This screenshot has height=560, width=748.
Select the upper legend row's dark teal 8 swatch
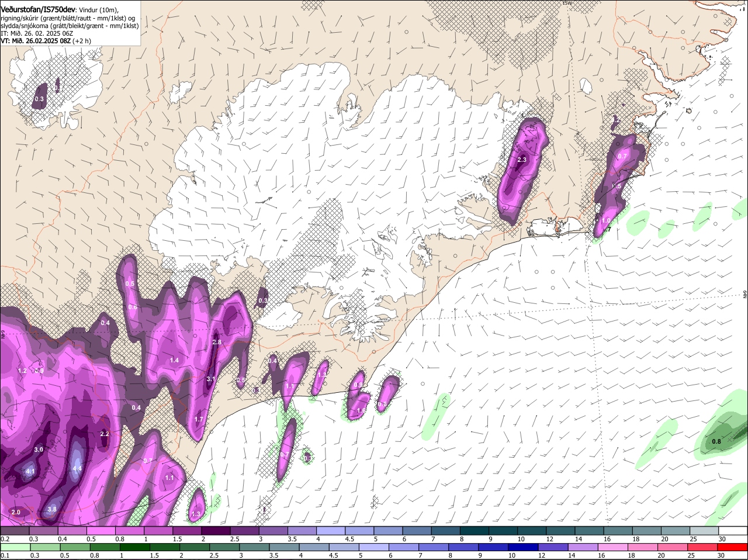[x=475, y=531]
